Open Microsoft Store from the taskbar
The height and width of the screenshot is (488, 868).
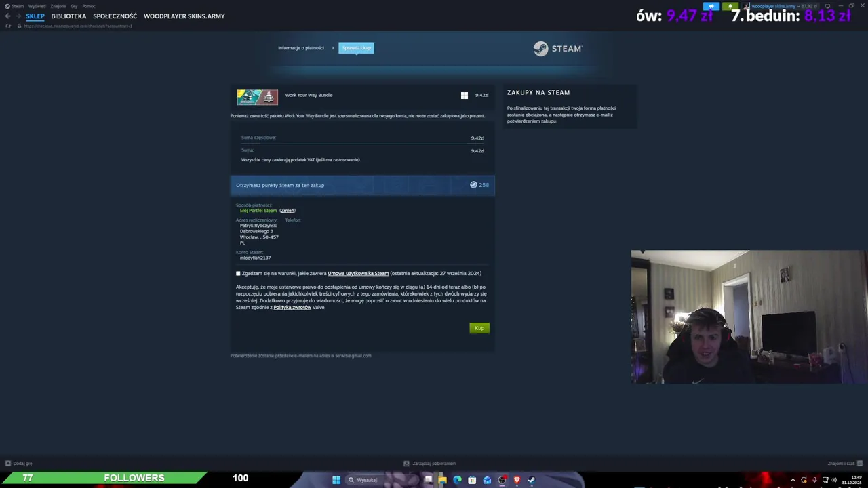(x=472, y=480)
